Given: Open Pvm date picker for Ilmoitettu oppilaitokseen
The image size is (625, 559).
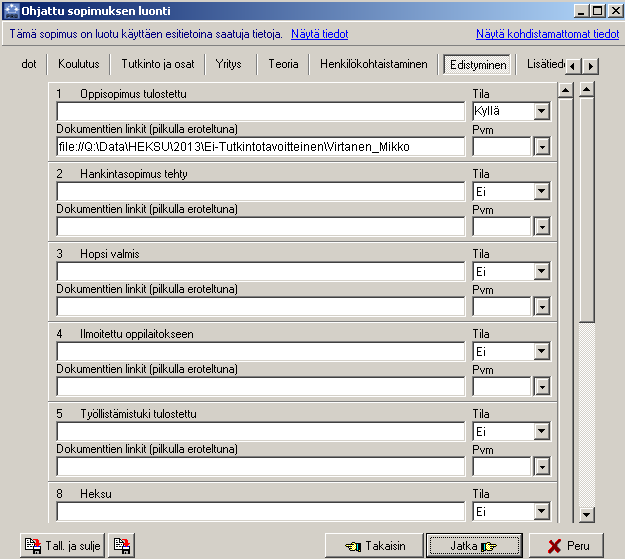Looking at the screenshot, I should (x=542, y=387).
